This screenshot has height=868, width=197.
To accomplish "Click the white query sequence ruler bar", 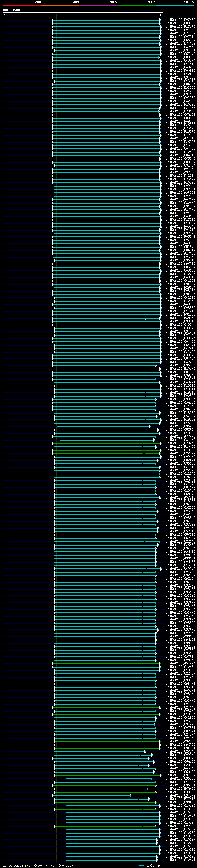I will (83, 13).
